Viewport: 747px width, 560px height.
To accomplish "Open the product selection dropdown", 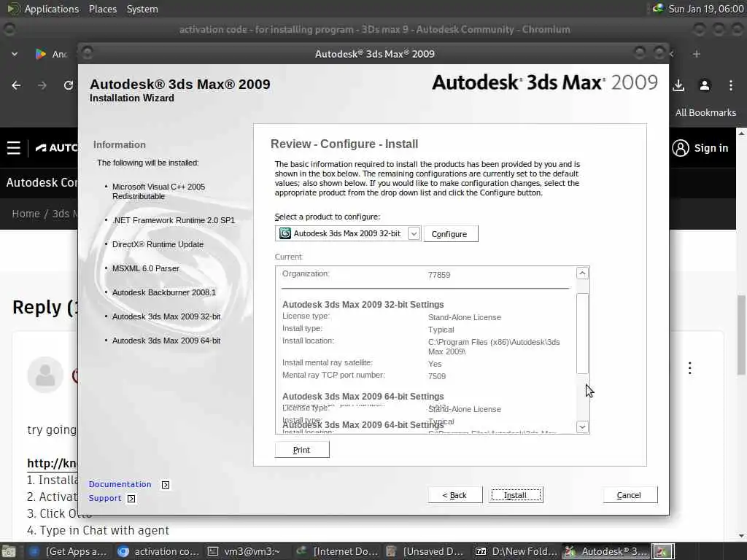I will [414, 233].
